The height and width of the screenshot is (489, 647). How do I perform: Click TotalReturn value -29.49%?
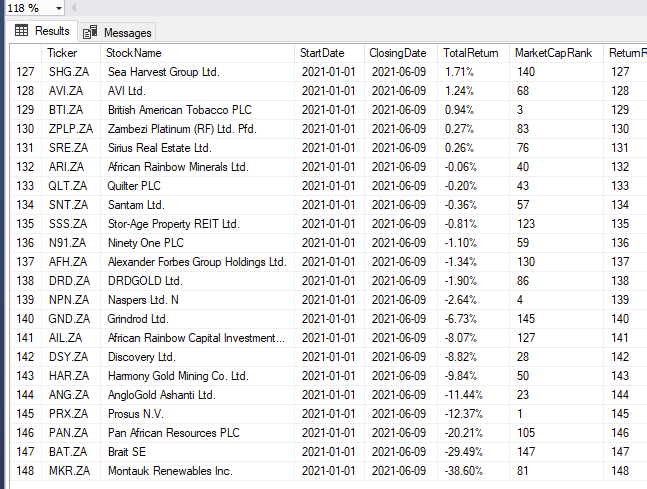[x=473, y=452]
